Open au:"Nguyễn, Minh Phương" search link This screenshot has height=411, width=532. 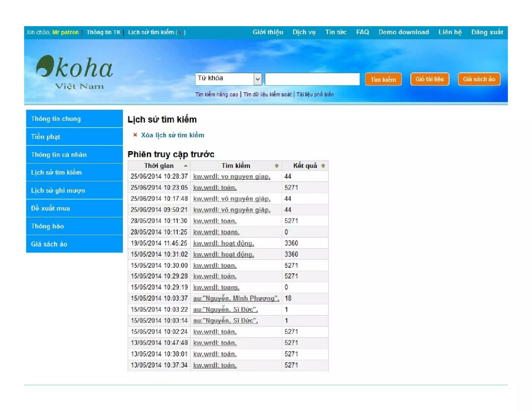(236, 299)
